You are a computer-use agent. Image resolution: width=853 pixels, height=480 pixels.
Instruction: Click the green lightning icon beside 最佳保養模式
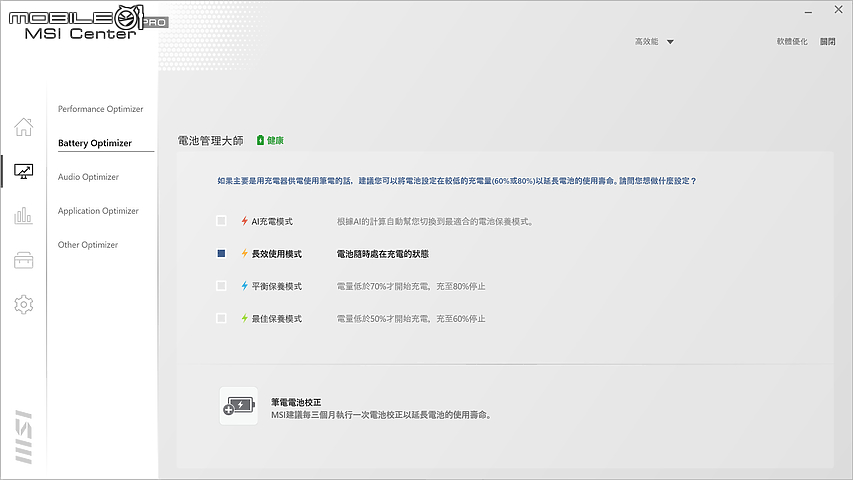pos(245,318)
